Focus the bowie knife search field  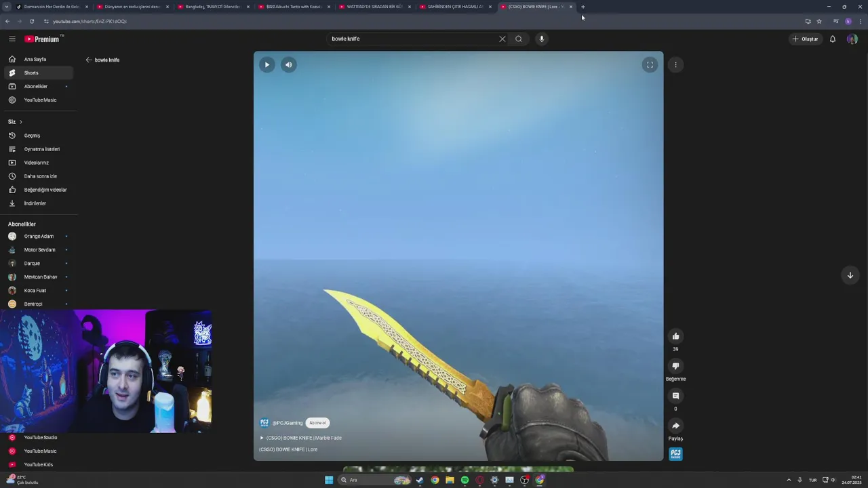pyautogui.click(x=412, y=39)
